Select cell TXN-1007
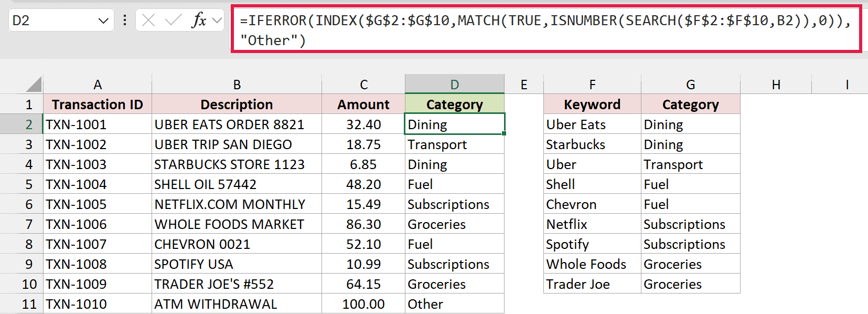 point(98,244)
